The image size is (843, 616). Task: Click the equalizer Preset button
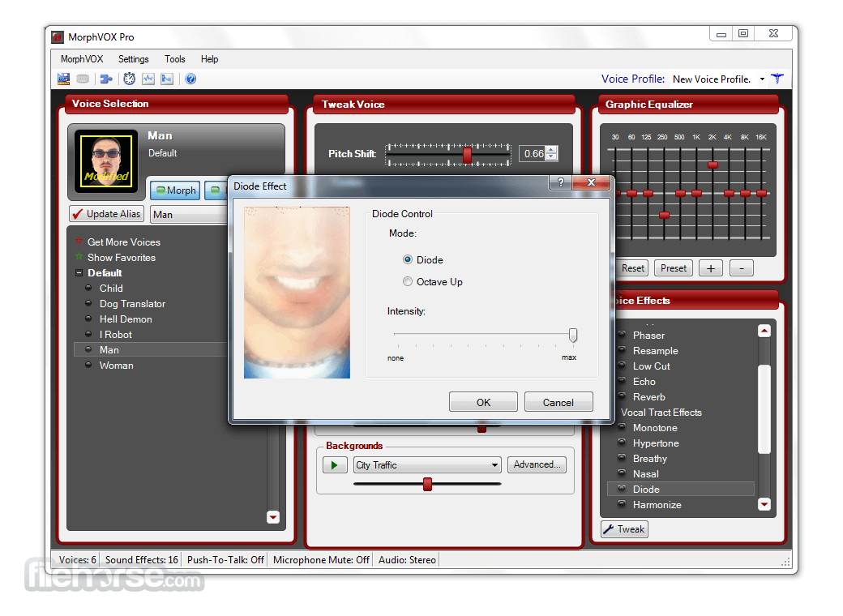tap(673, 267)
